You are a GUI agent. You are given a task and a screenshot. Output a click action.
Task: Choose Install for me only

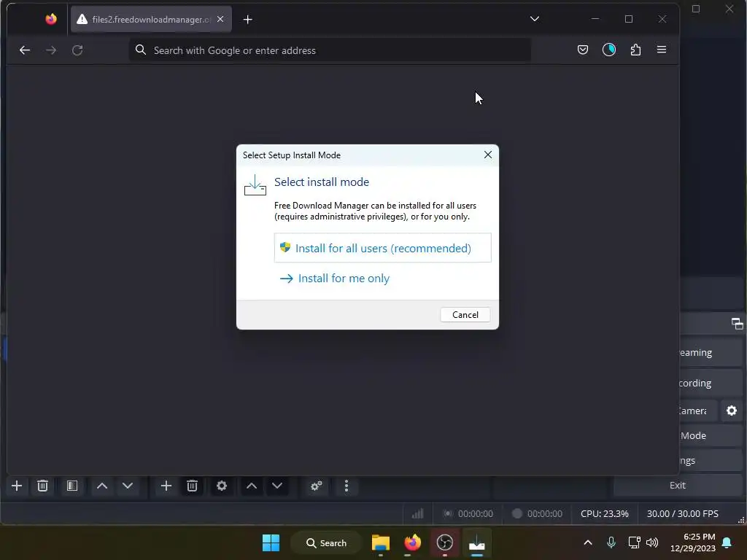(334, 279)
